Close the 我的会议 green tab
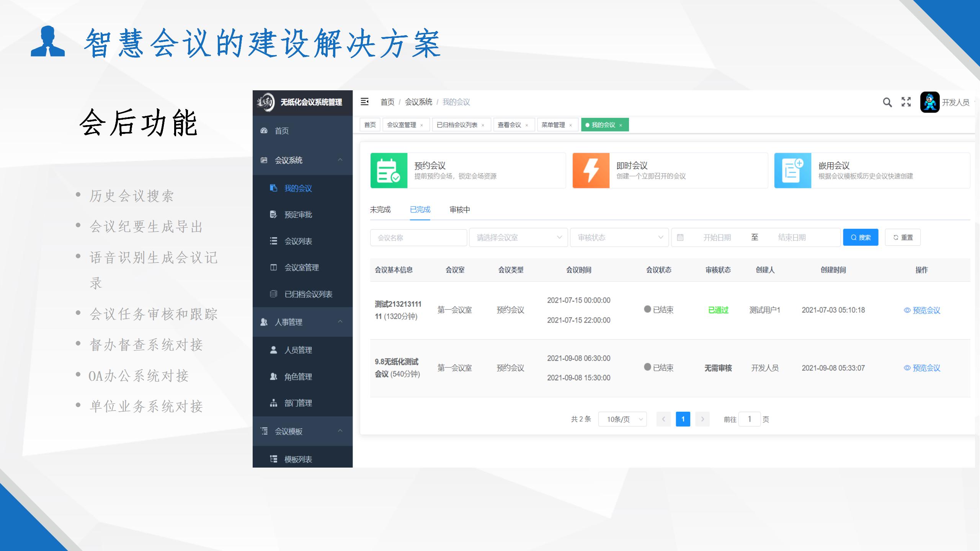 621,125
